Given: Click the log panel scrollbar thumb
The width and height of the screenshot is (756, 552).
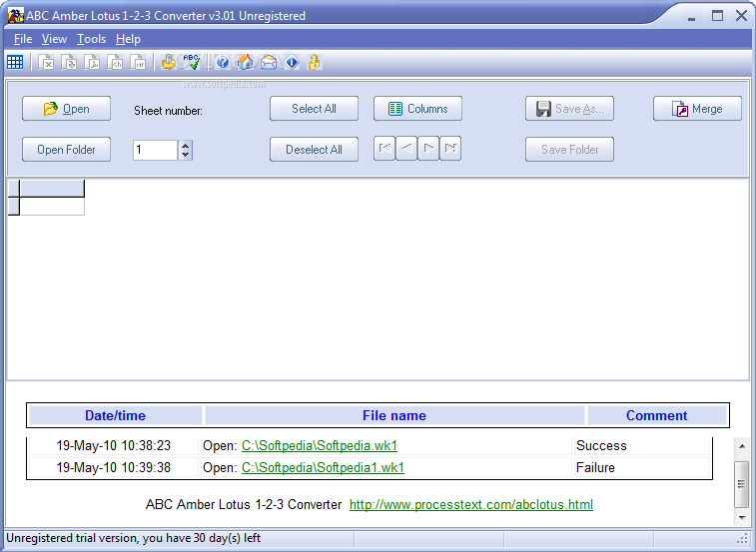Looking at the screenshot, I should 742,484.
